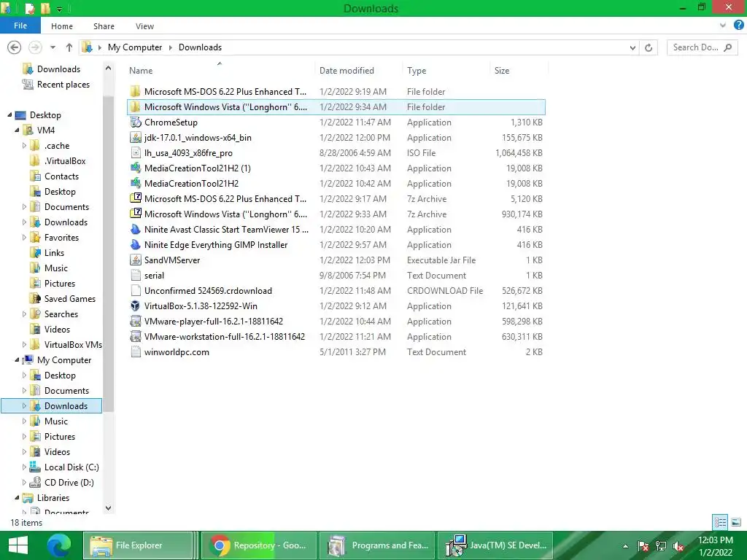Select the jdk-17.0.1_windows-x64_bin installer icon
Viewport: 747px width, 560px height.
pyautogui.click(x=136, y=138)
